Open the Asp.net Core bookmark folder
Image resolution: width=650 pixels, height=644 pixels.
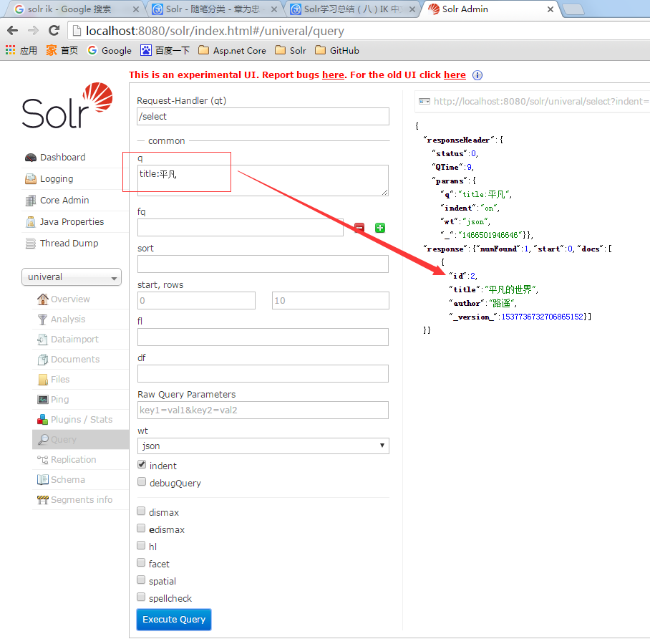[232, 51]
